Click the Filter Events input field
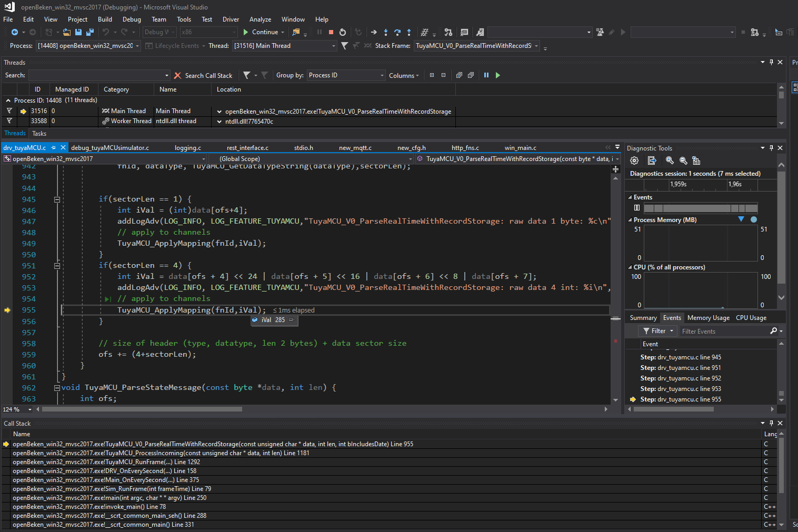Viewport: 798px width, 532px height. [x=724, y=331]
